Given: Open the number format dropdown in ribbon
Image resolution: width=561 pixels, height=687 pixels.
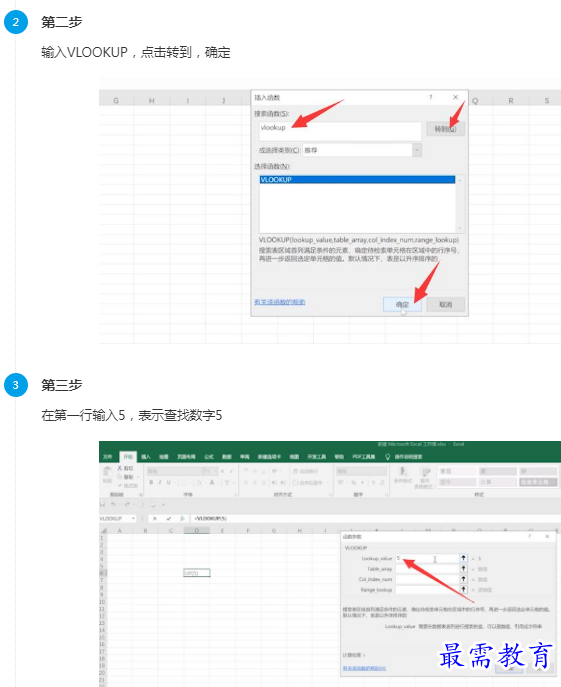Looking at the screenshot, I should (x=384, y=471).
